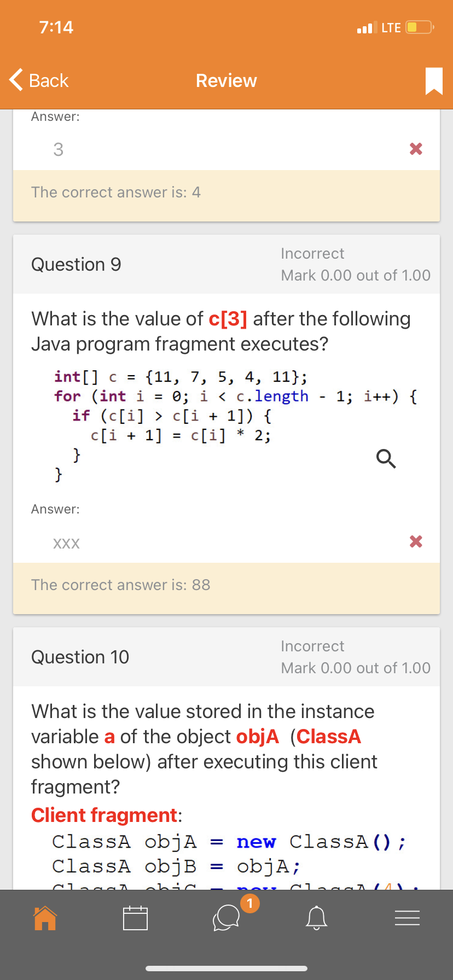453x980 pixels.
Task: Tap the unread message badge showing 1
Action: coord(250,903)
